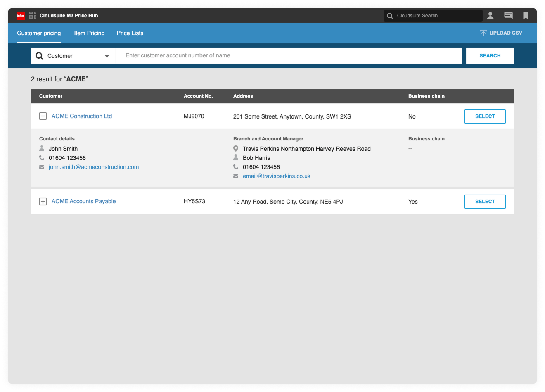The width and height of the screenshot is (545, 392).
Task: Click john.smith@acmeconstruction.com email link
Action: (94, 167)
